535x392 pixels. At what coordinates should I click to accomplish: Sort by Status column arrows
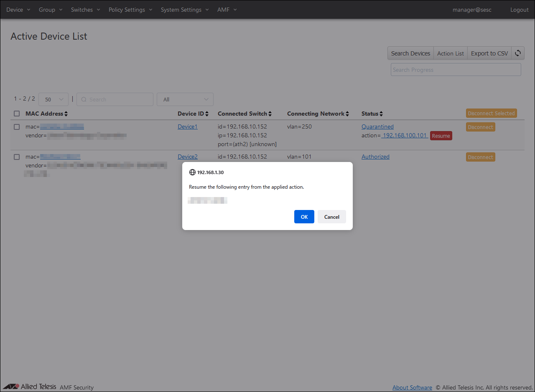click(381, 114)
